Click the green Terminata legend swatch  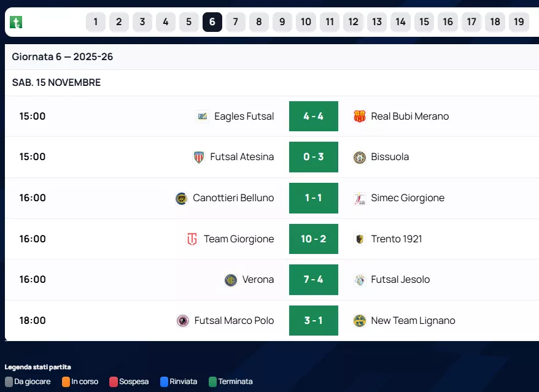[x=213, y=382]
